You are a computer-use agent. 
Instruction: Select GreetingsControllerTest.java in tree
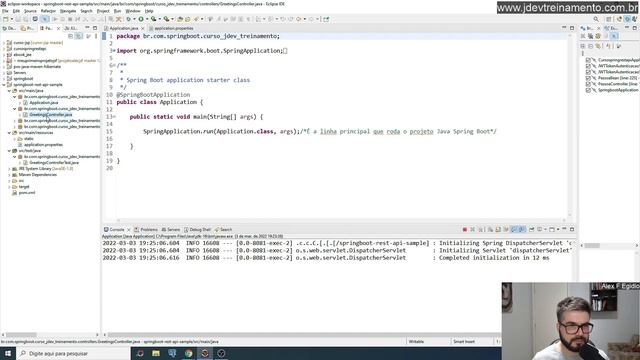point(54,163)
